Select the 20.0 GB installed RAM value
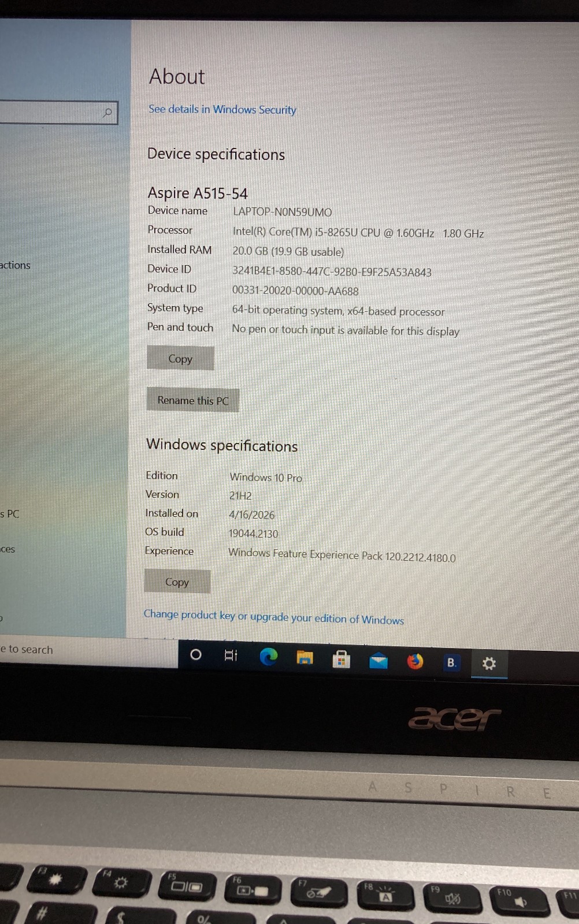Screen dimensions: 579x924 tap(288, 252)
